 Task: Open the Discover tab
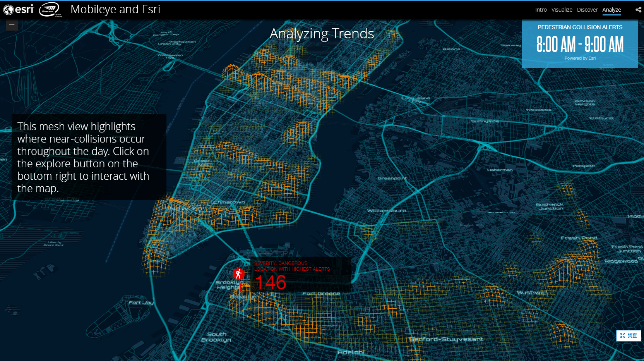point(587,10)
